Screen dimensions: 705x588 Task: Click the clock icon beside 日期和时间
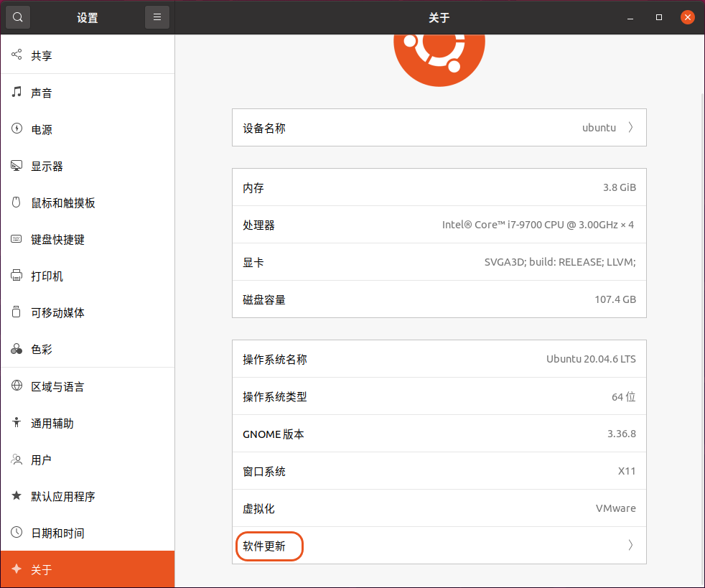click(17, 532)
